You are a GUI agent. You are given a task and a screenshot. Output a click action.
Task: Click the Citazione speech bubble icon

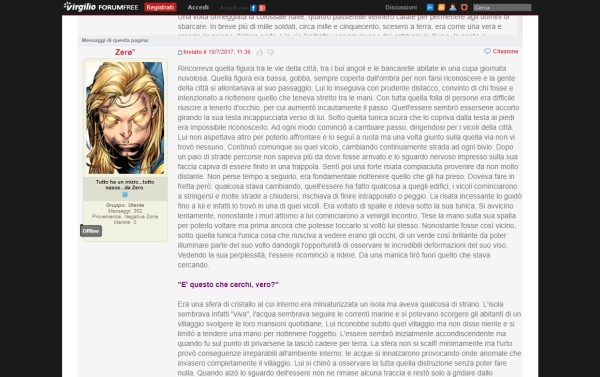(x=487, y=51)
